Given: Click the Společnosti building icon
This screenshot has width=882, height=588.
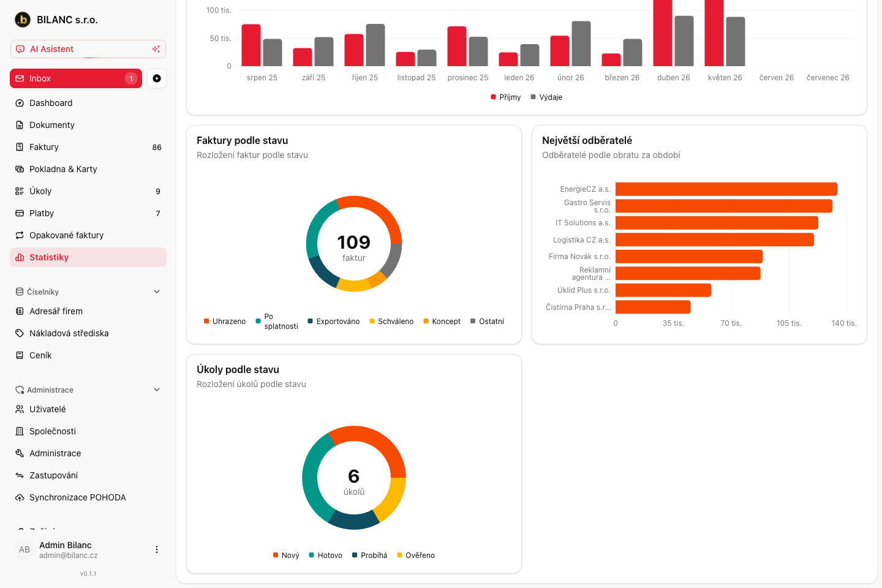Looking at the screenshot, I should pyautogui.click(x=20, y=431).
